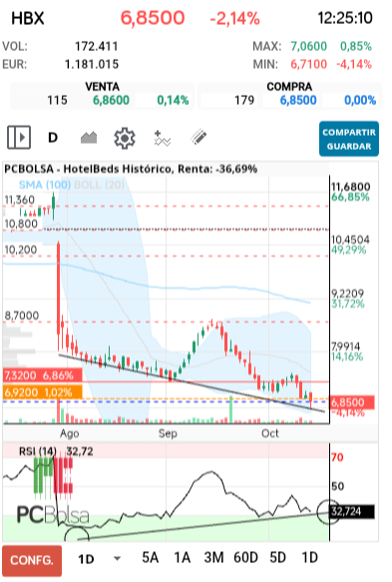Click the VENTA volume 115
This screenshot has height=582, width=392.
pyautogui.click(x=57, y=100)
